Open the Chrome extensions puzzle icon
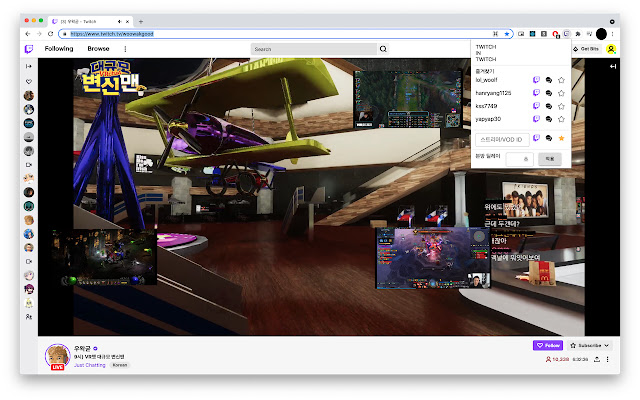This screenshot has height=400, width=640. (578, 34)
